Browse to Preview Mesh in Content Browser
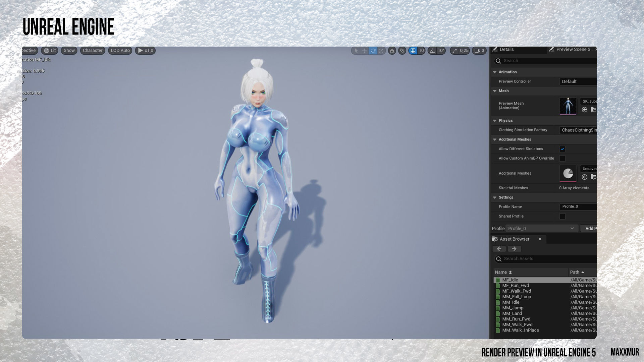This screenshot has width=644, height=362. pos(593,110)
